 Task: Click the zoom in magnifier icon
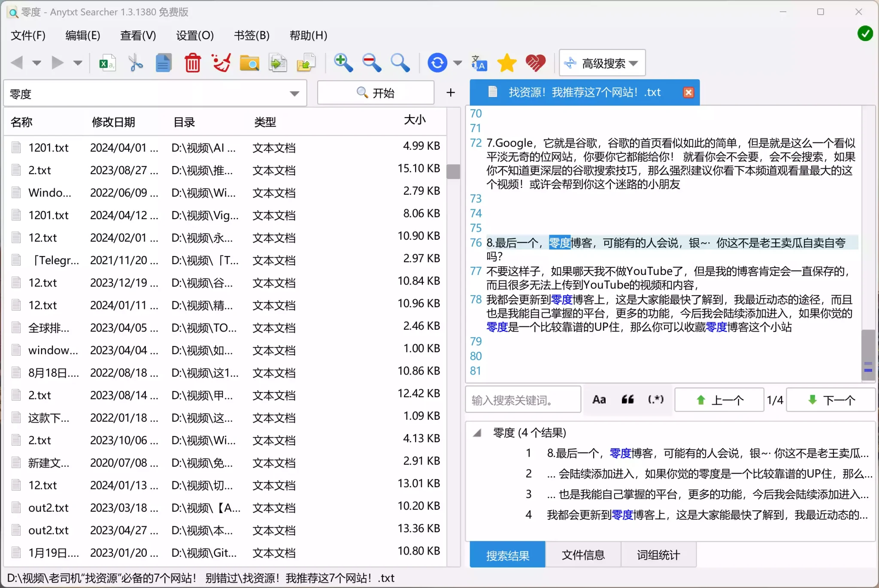tap(343, 63)
